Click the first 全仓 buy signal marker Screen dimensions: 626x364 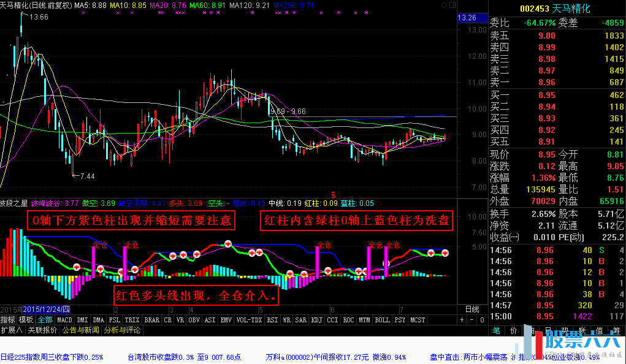(x=100, y=245)
